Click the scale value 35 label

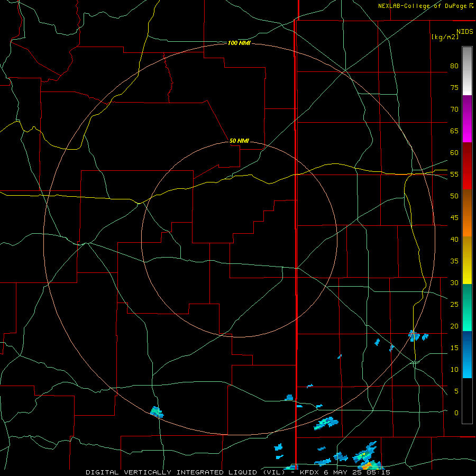pos(454,261)
